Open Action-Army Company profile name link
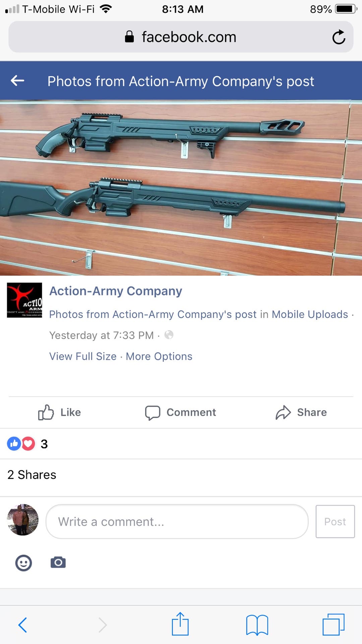The width and height of the screenshot is (362, 644). [116, 291]
